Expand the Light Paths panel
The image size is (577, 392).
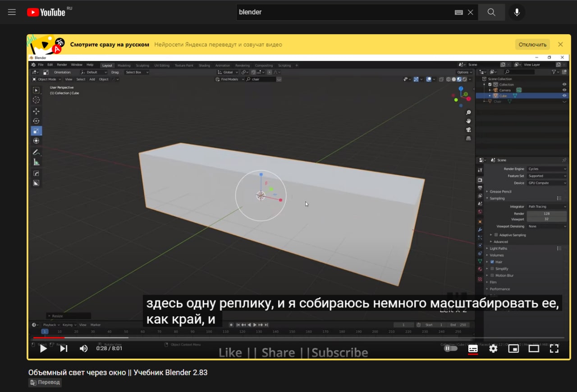click(498, 248)
